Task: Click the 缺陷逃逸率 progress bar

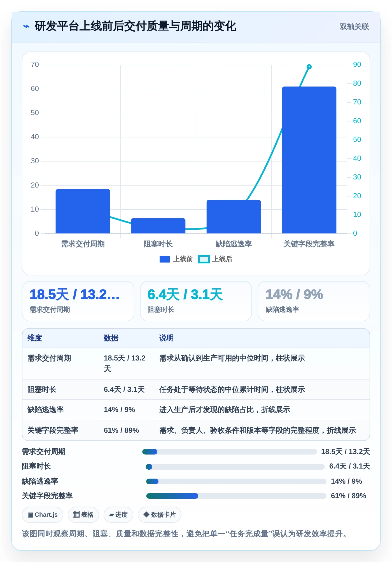Action: (x=236, y=481)
